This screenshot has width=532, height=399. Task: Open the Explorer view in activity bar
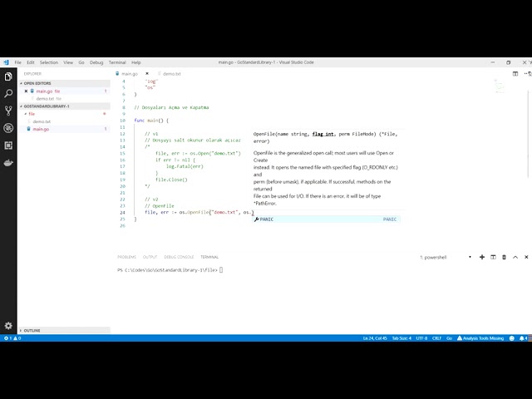8,76
